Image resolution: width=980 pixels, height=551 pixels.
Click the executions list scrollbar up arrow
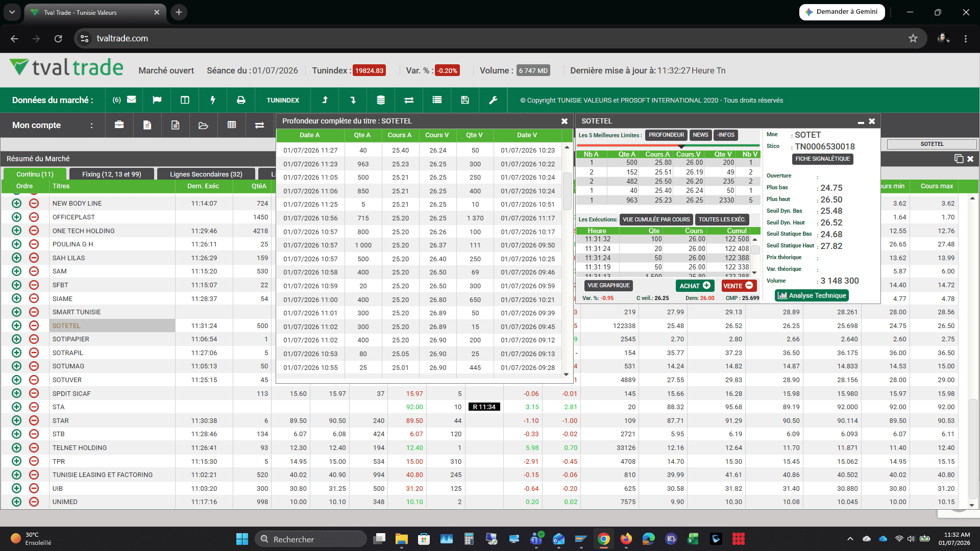point(755,239)
